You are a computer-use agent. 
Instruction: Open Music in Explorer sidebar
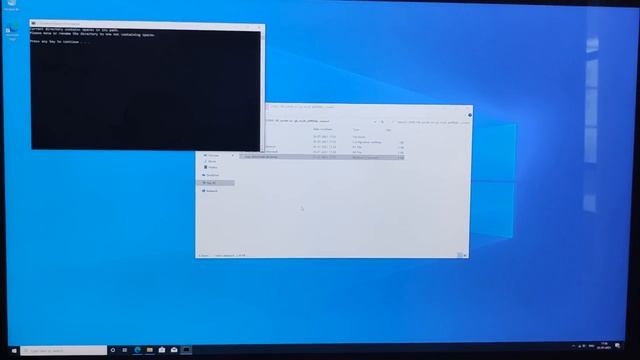(211, 161)
